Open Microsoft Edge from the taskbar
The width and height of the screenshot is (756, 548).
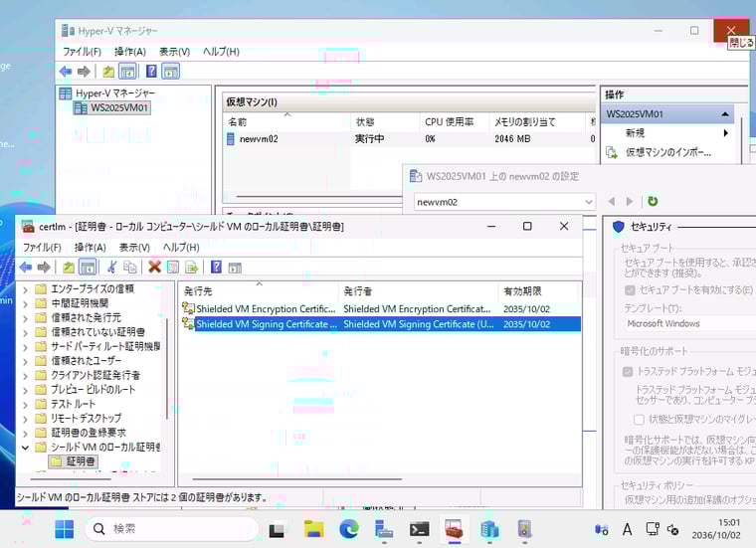click(x=348, y=529)
